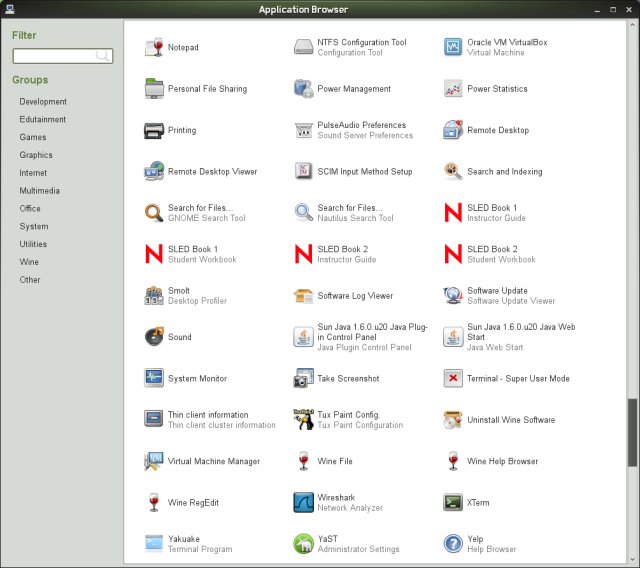The image size is (640, 568).
Task: Click the Yelp Help Browser icon
Action: coord(453,543)
